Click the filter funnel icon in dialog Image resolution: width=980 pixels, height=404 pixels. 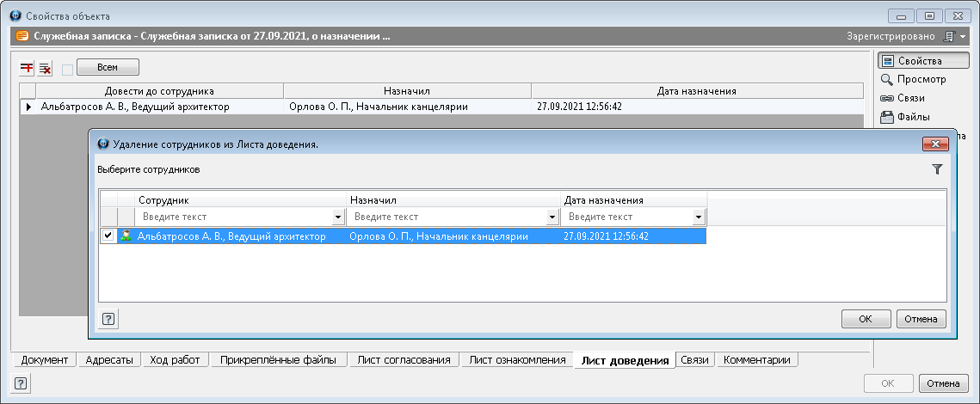[x=937, y=170]
